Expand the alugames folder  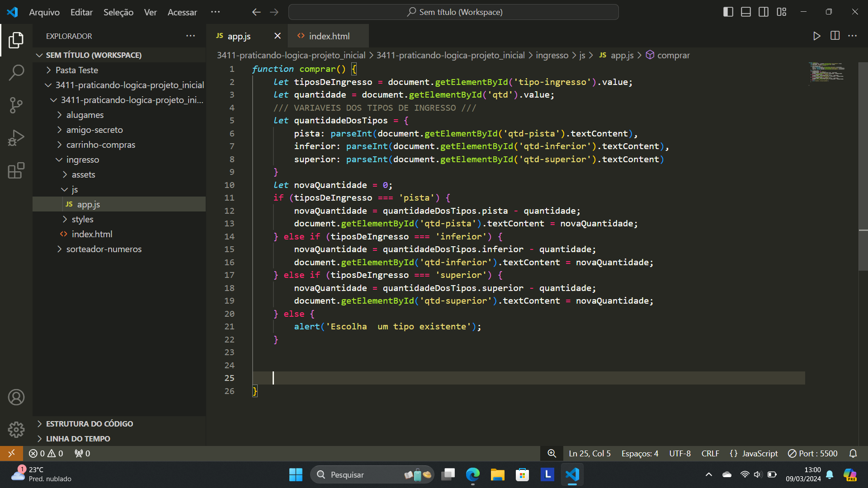(119, 115)
